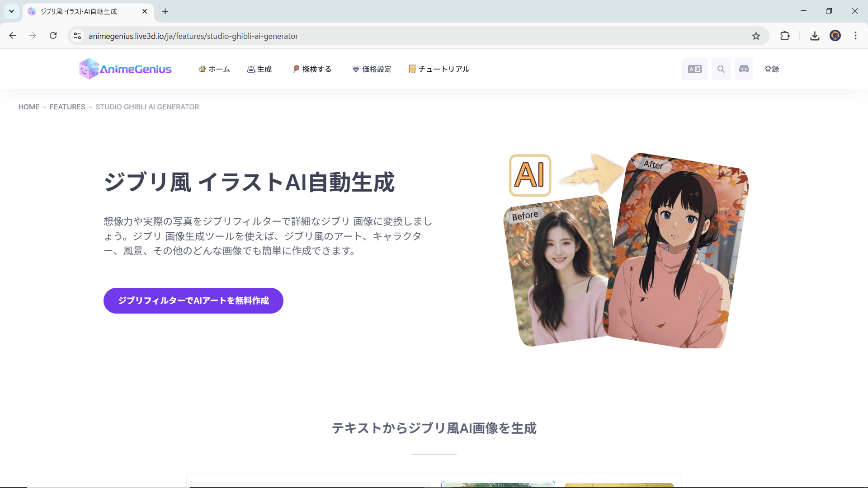Open the 生成 menu item

click(x=259, y=69)
